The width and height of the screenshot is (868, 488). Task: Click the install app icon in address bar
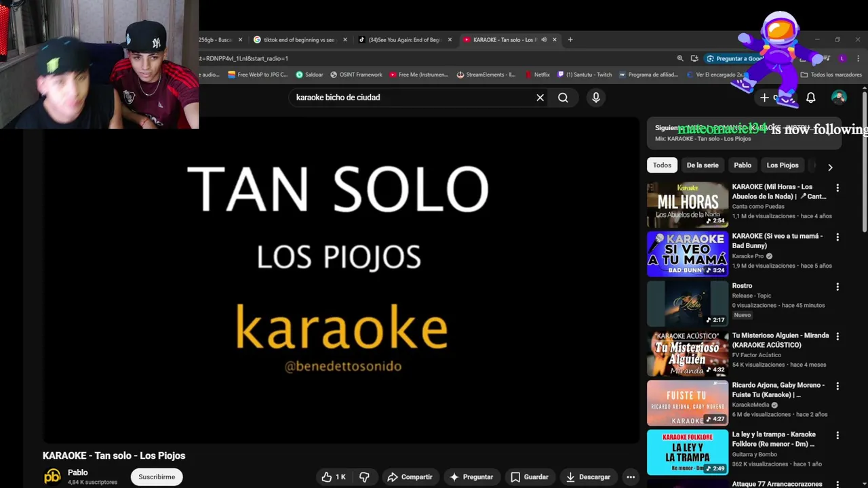[x=694, y=58]
